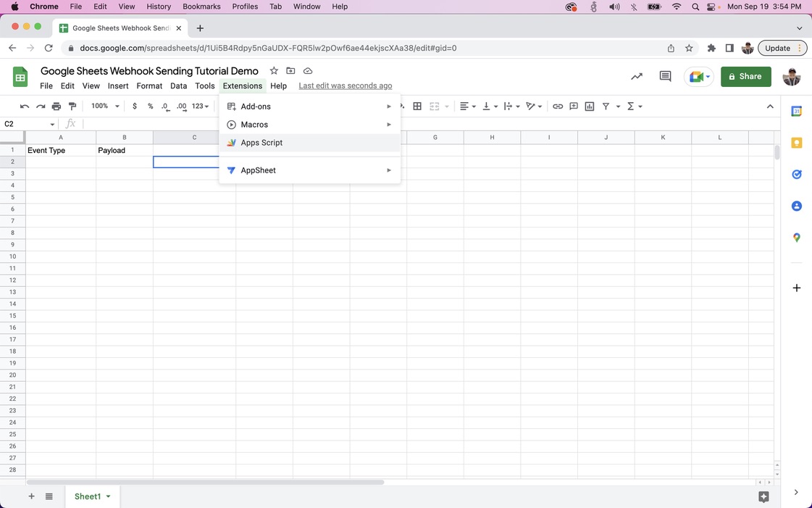Open new Chrome tab with plus
This screenshot has width=812, height=508.
coord(200,28)
